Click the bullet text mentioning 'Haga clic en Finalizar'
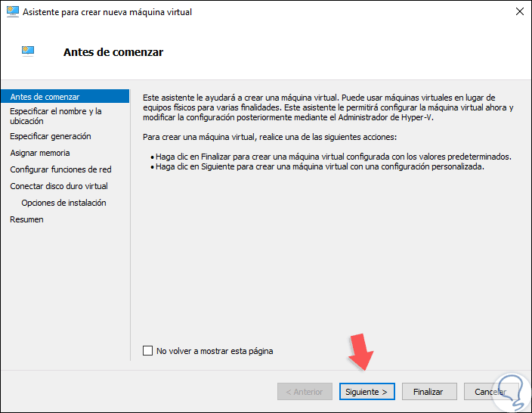Viewport: 532px width, 413px height. pos(333,157)
